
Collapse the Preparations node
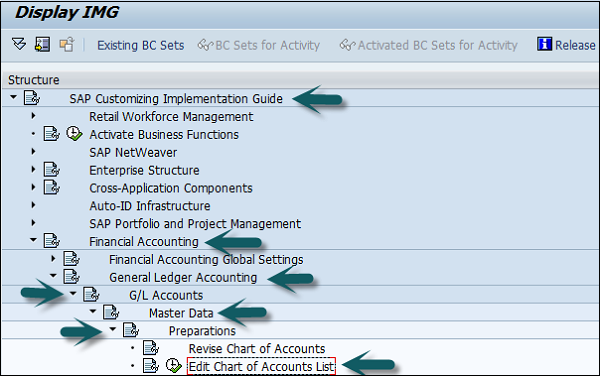(113, 329)
